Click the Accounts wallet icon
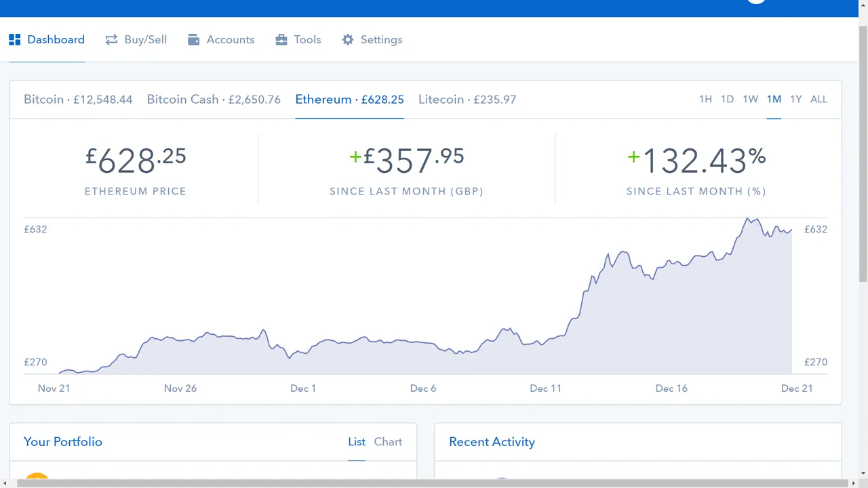 [x=193, y=40]
